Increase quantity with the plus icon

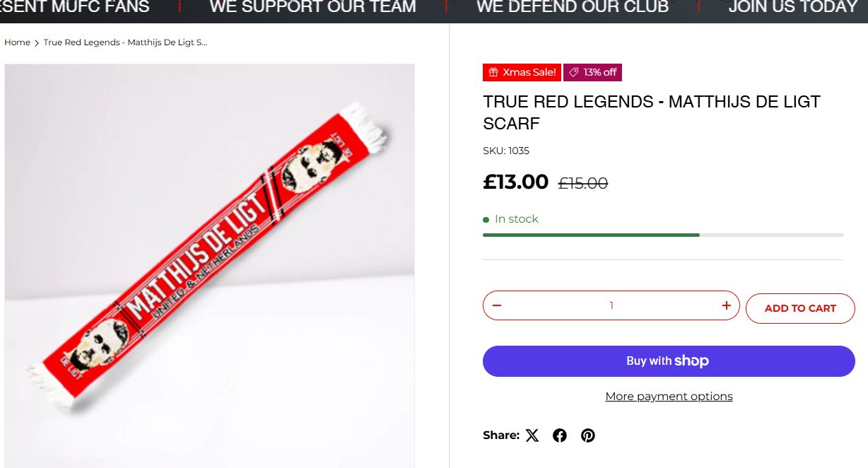(x=726, y=305)
